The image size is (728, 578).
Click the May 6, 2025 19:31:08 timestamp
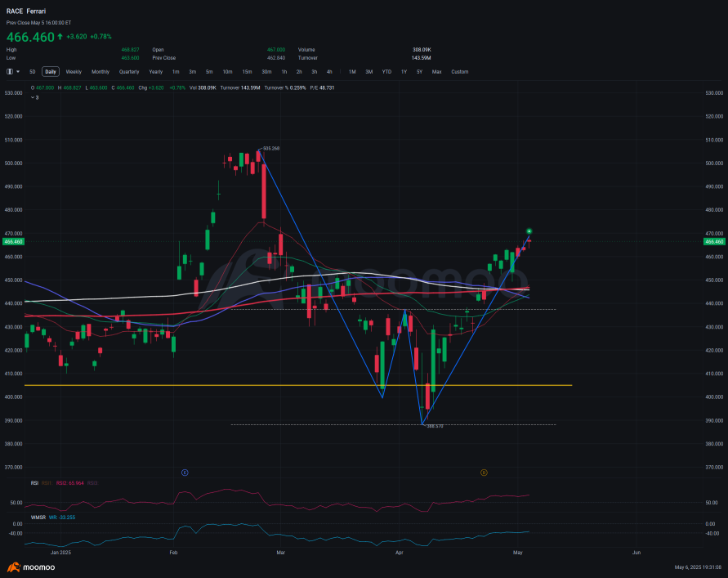699,567
